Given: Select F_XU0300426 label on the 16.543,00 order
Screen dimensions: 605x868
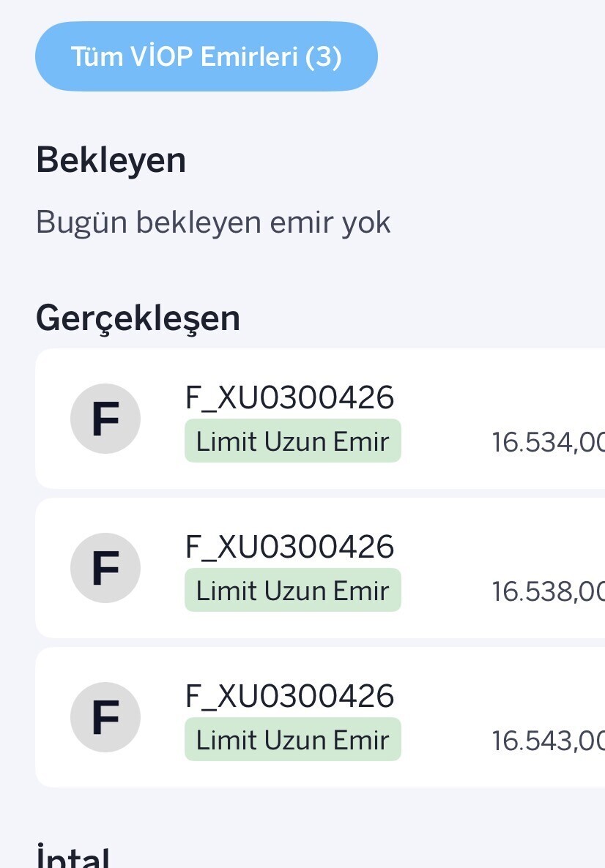Looking at the screenshot, I should (289, 696).
